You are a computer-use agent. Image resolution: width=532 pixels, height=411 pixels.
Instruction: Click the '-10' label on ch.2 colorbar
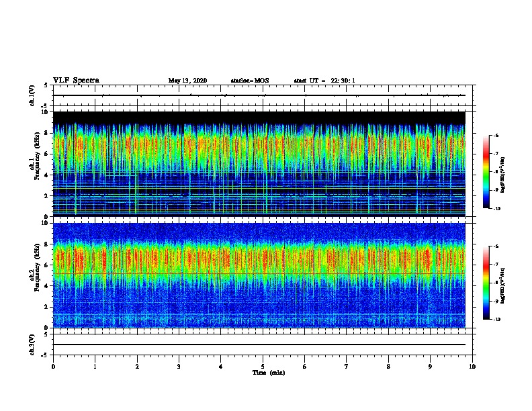click(x=496, y=319)
